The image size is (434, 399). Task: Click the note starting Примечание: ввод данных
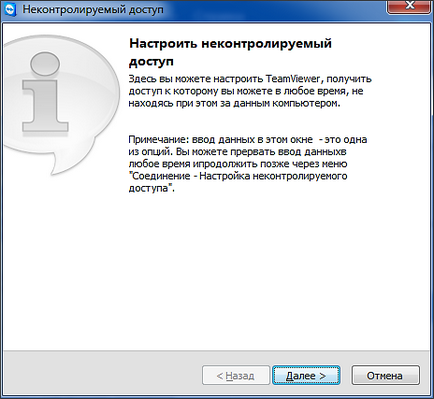[248, 164]
